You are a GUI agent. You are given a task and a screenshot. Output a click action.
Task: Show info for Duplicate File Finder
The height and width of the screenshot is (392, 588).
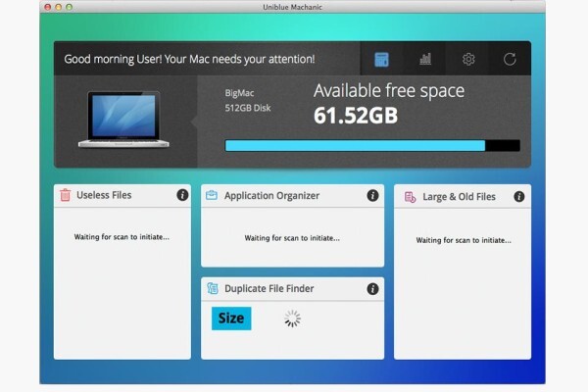tap(372, 289)
